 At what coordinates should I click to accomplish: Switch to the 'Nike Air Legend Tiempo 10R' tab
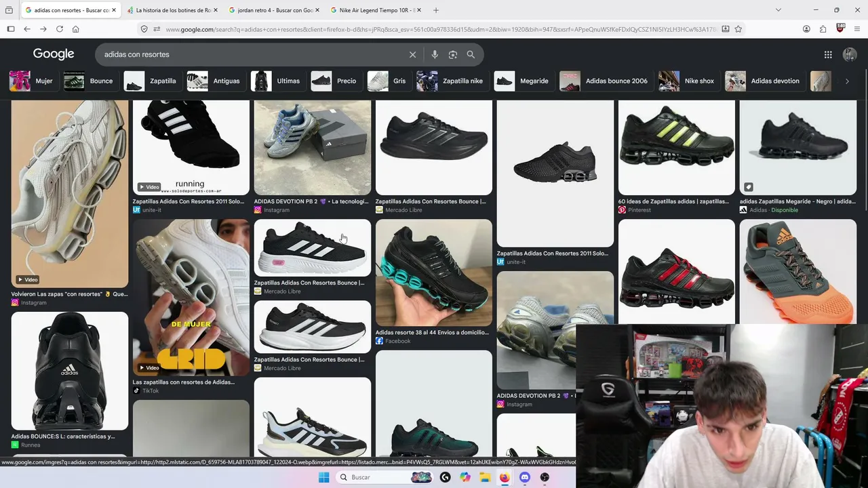(x=376, y=10)
